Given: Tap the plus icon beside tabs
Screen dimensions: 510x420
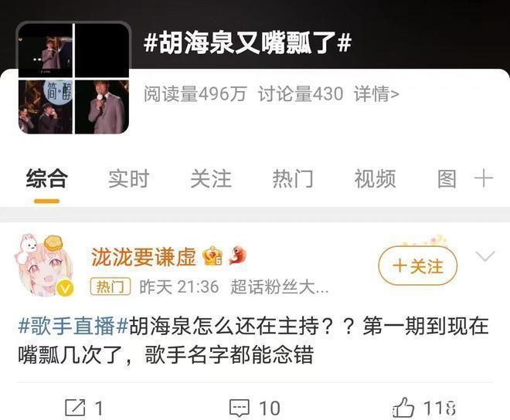Looking at the screenshot, I should click(x=484, y=179).
